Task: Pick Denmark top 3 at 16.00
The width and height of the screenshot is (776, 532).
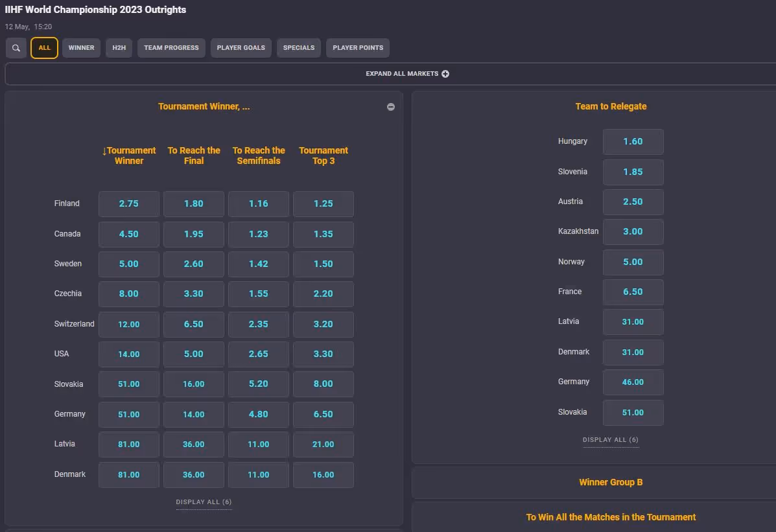Action: point(323,475)
